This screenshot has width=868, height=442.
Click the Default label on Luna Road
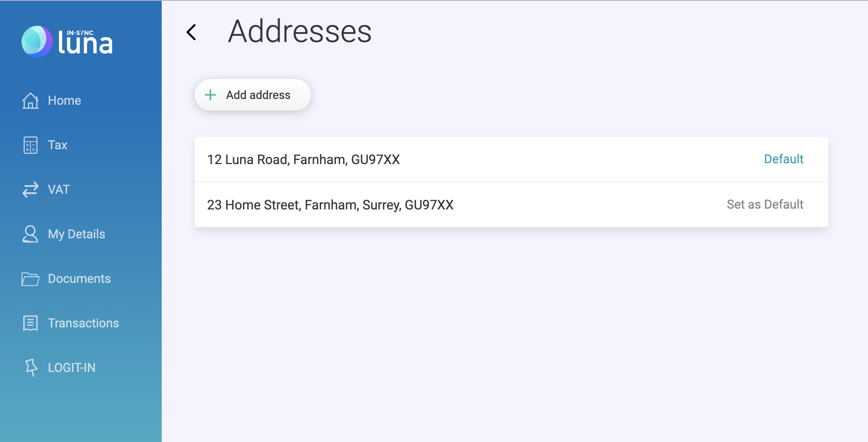click(783, 159)
